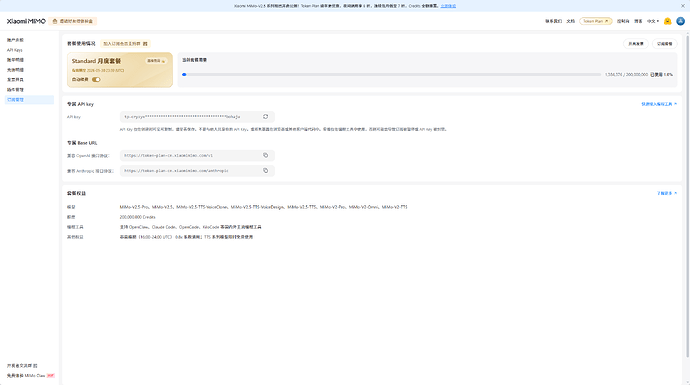Copy the Anthropic-compatible base URL

[x=265, y=171]
